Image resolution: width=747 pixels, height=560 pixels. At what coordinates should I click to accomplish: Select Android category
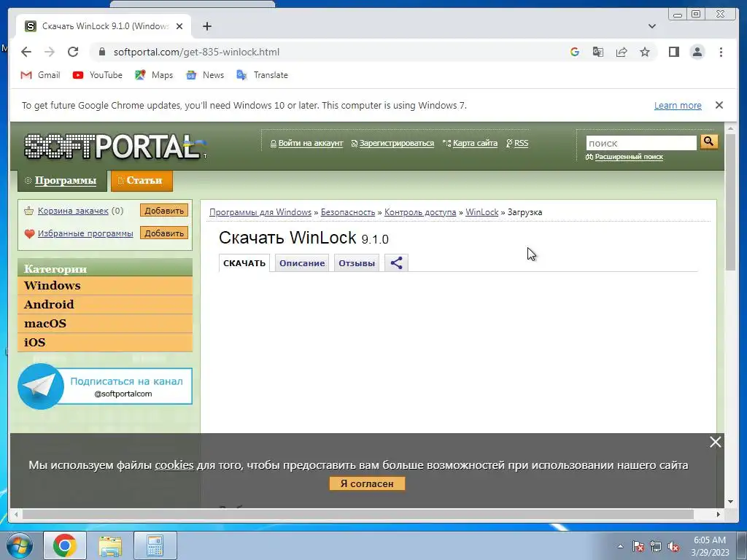(x=105, y=304)
